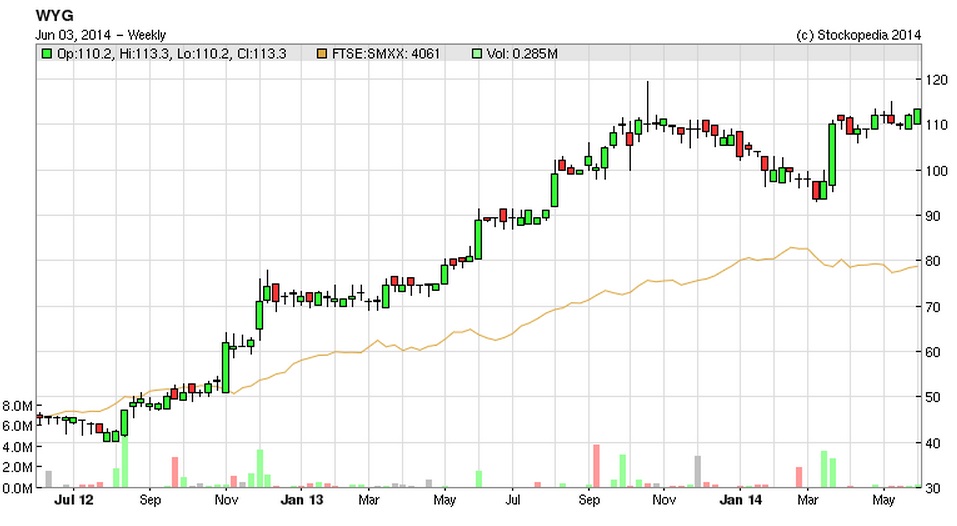Click the 'FTSE:SMXX: 4061' legend text
This screenshot has width=957, height=526.
tap(386, 54)
